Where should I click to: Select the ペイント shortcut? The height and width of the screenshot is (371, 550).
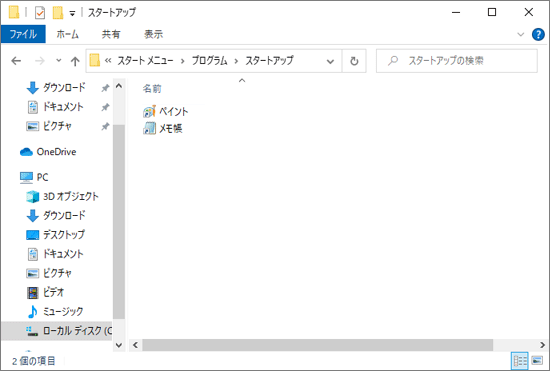(166, 112)
